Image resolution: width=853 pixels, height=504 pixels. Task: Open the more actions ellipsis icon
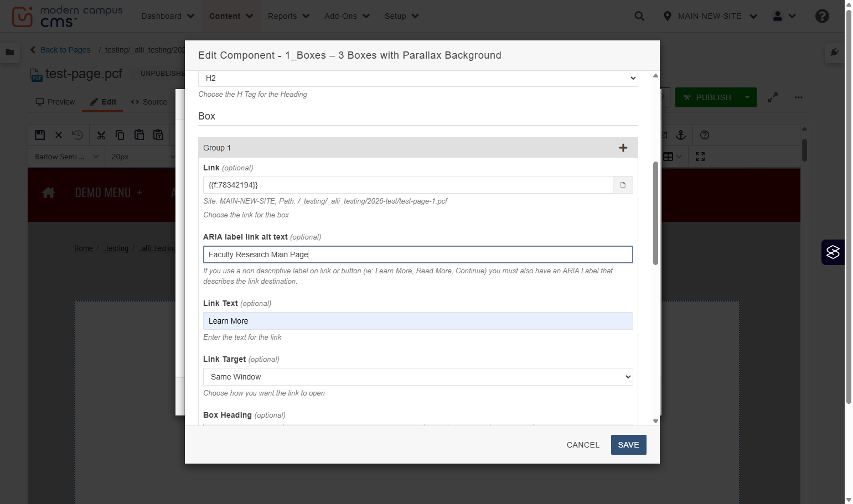click(798, 97)
